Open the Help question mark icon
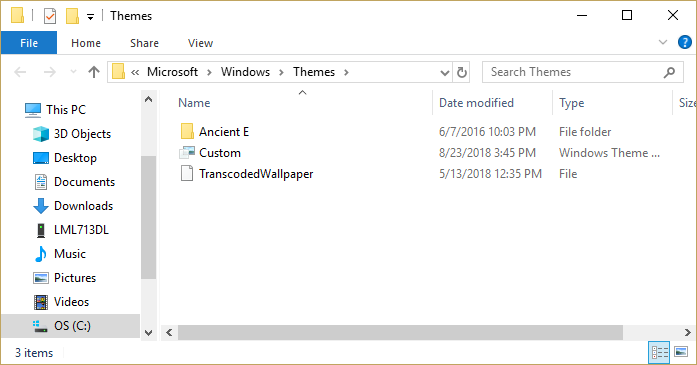 click(685, 43)
